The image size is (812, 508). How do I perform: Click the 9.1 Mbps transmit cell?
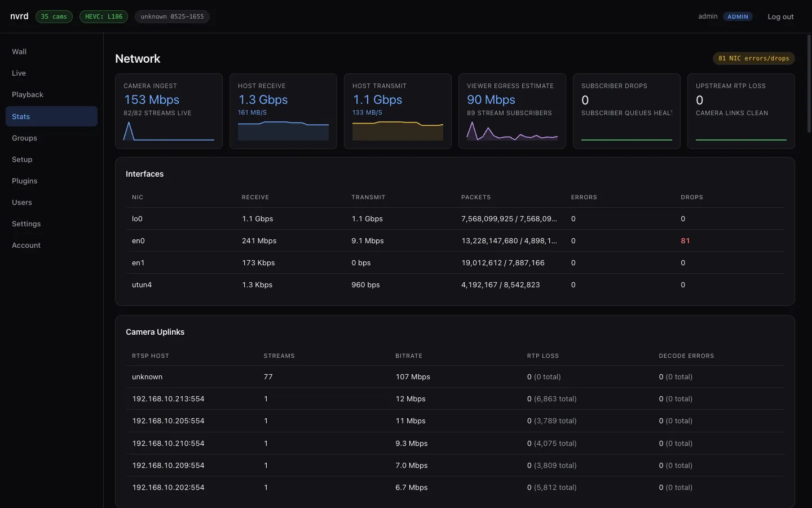tap(368, 240)
